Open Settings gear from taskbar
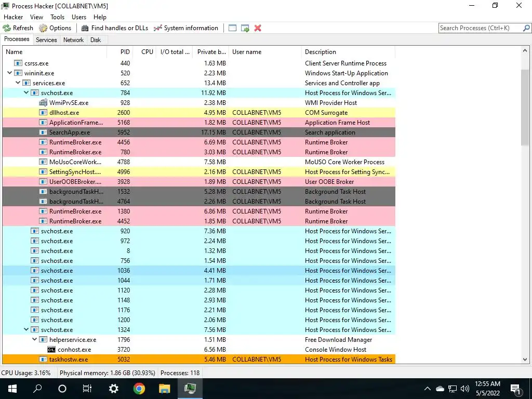The height and width of the screenshot is (399, 532). [x=113, y=389]
